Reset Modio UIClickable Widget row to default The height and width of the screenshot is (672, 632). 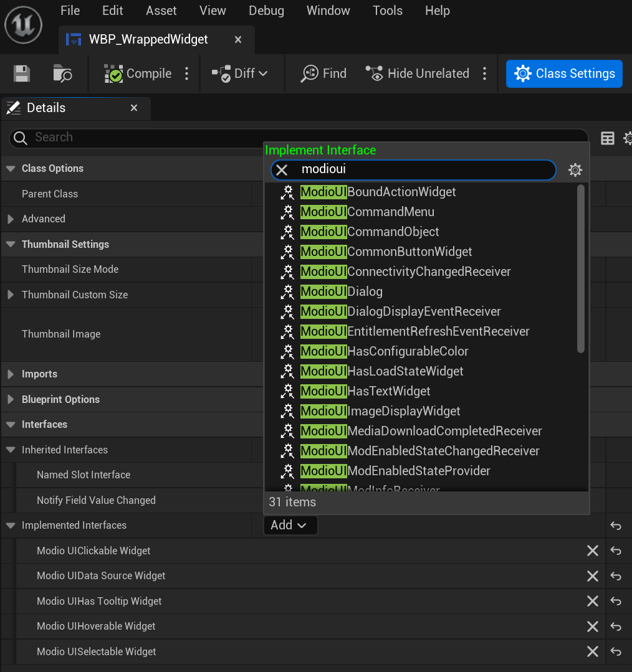click(x=616, y=551)
